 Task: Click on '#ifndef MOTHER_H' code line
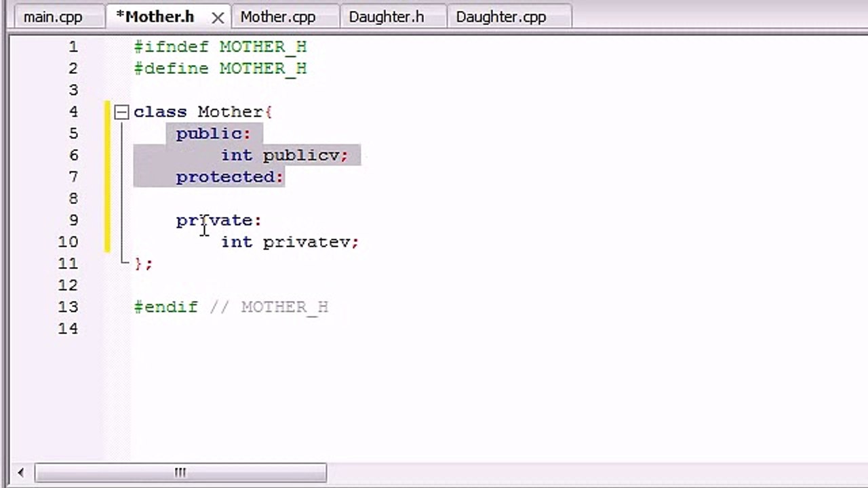(220, 47)
